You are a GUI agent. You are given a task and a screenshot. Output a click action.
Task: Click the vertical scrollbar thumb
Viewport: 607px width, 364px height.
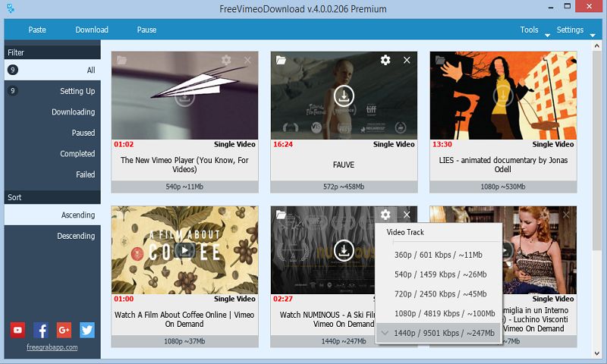(596, 151)
